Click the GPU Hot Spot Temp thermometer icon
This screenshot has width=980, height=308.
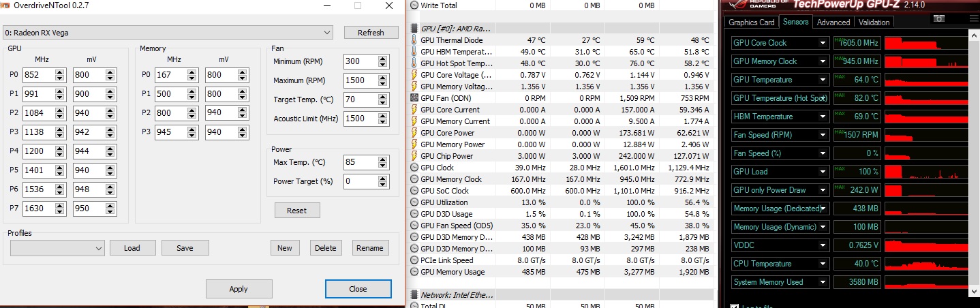(x=414, y=63)
